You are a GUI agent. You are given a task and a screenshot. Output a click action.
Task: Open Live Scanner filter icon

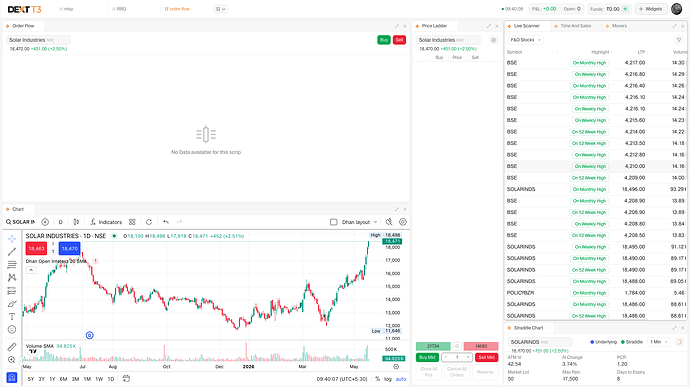(x=679, y=40)
